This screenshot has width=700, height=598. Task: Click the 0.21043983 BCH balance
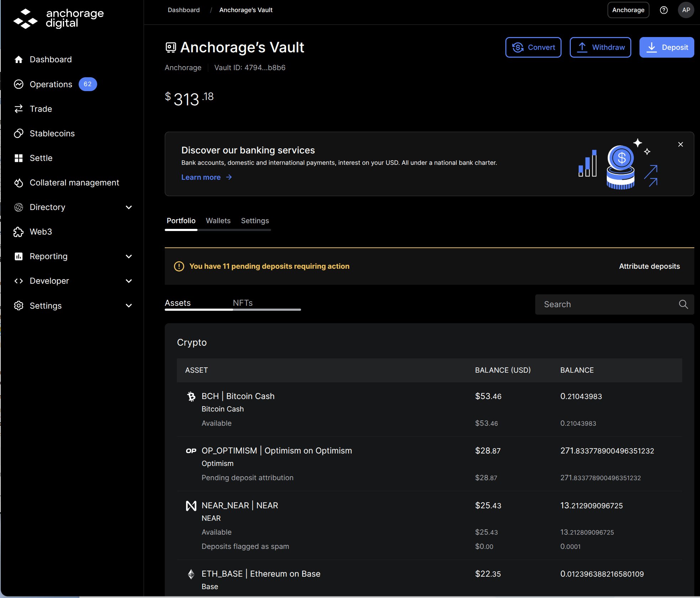coord(581,396)
